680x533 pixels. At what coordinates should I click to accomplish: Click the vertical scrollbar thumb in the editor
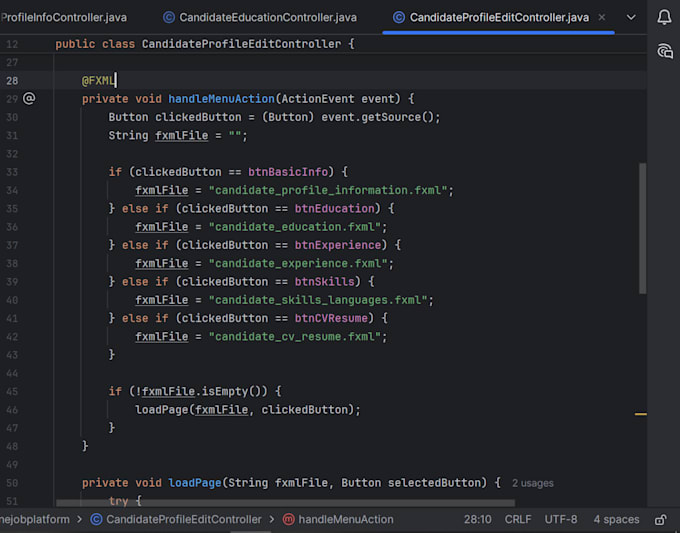(x=642, y=228)
